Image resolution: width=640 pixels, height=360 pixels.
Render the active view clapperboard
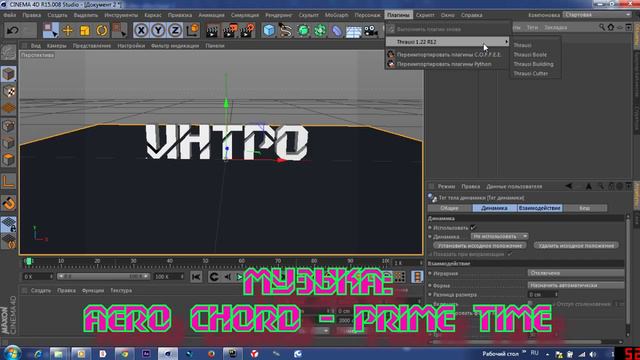coord(212,31)
